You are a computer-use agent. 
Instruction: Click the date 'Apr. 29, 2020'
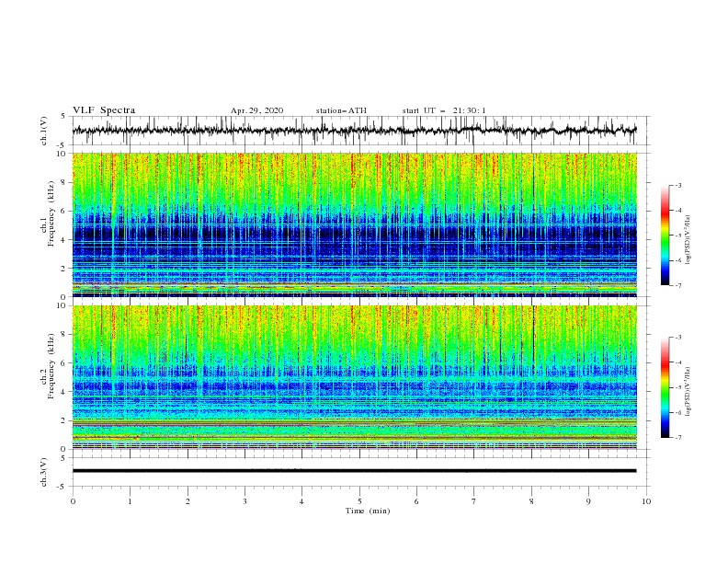coord(256,110)
